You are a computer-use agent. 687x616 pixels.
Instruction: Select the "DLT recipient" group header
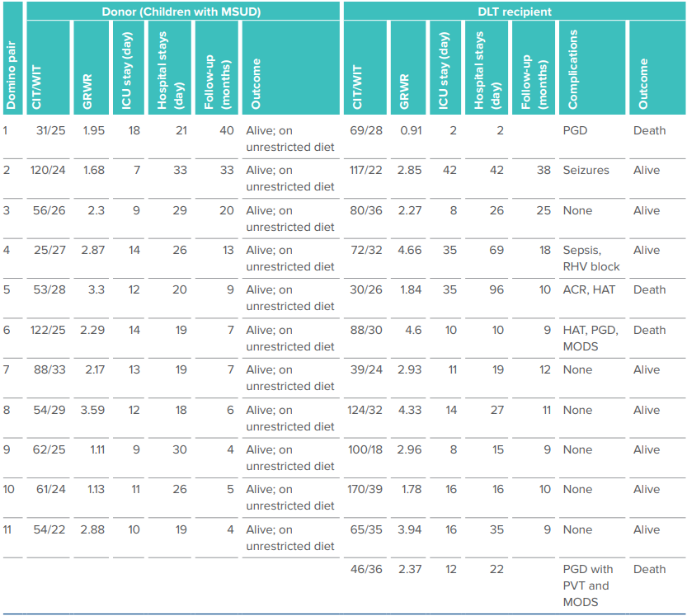click(515, 12)
